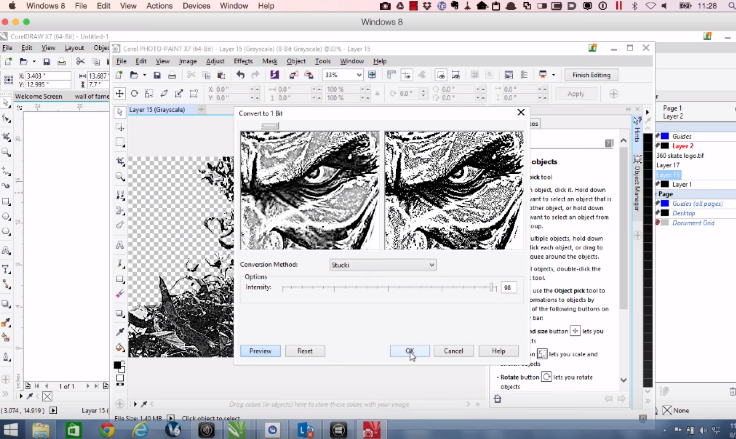Select the Rotate mode icon on property bar
The image size is (736, 439).
pos(134,93)
